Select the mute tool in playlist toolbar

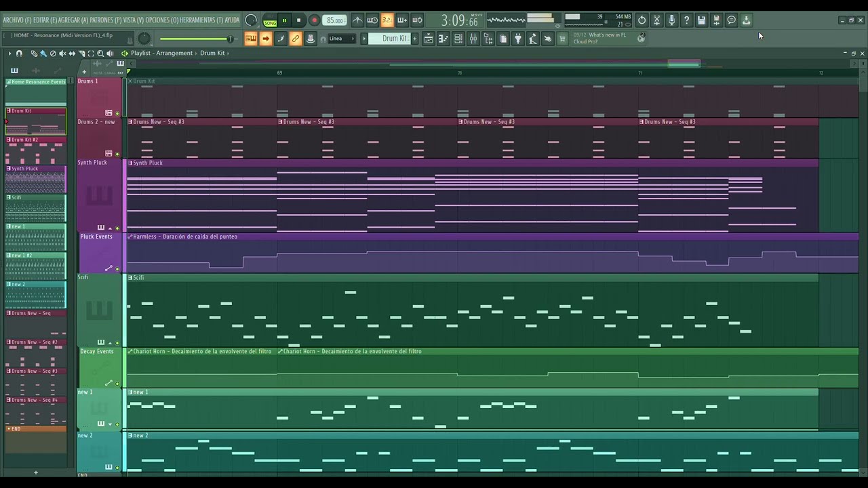pyautogui.click(x=62, y=53)
